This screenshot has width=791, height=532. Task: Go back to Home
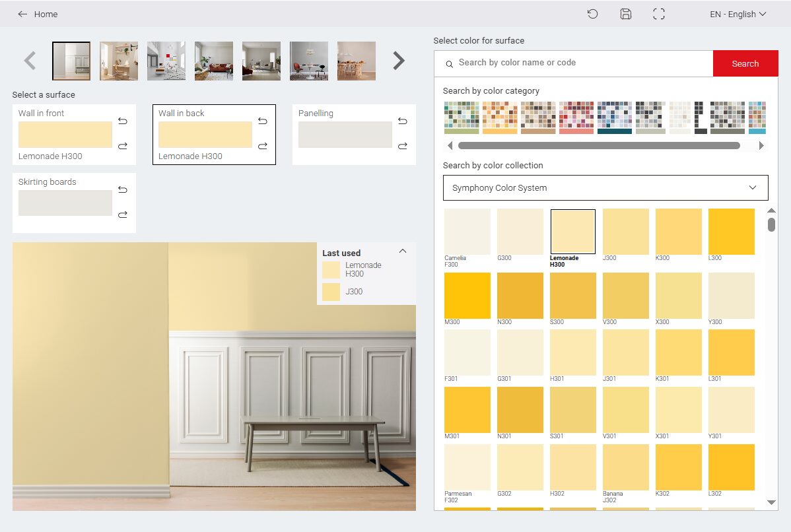click(38, 14)
